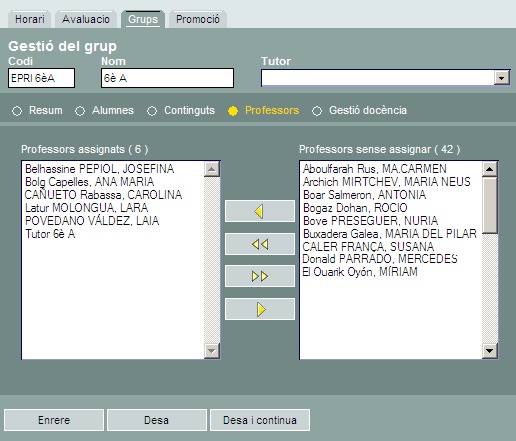The image size is (516, 441).
Task: Click the double left arrow assign-all button
Action: click(x=260, y=244)
